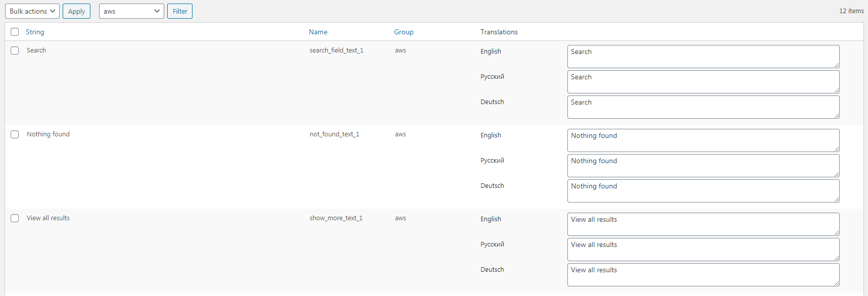868x296 pixels.
Task: Open the Bulk actions dropdown
Action: pos(32,11)
